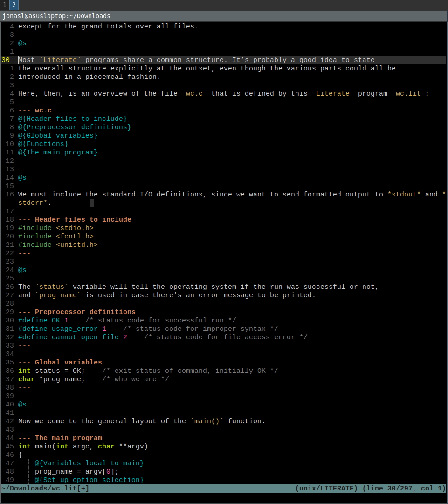
Task: Click the `Literate` word on current line 30
Action: 60,60
